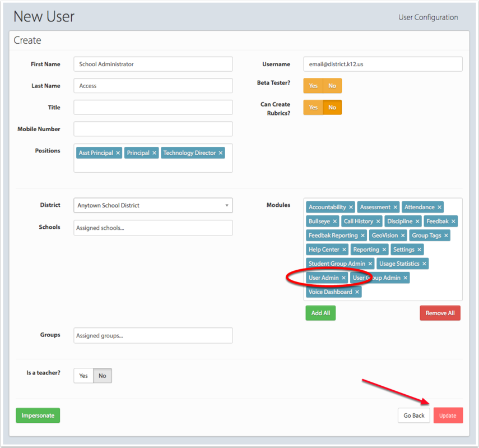
Task: Add all modules with Add All
Action: click(x=320, y=313)
